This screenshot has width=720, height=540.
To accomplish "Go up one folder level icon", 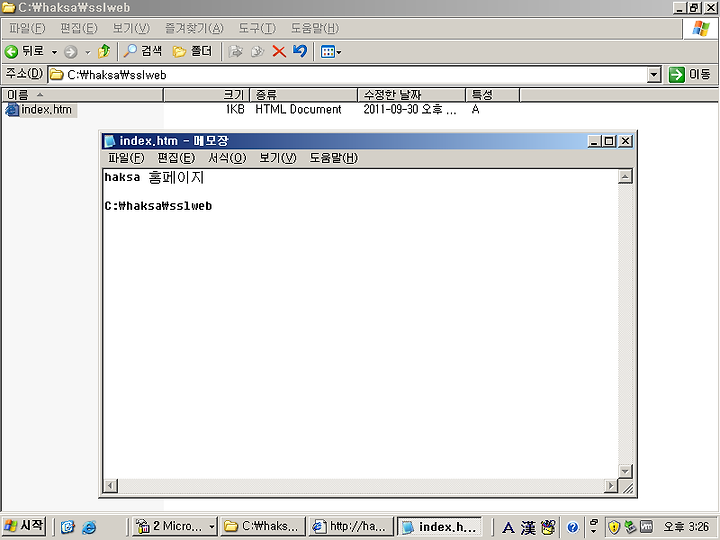I will point(104,51).
